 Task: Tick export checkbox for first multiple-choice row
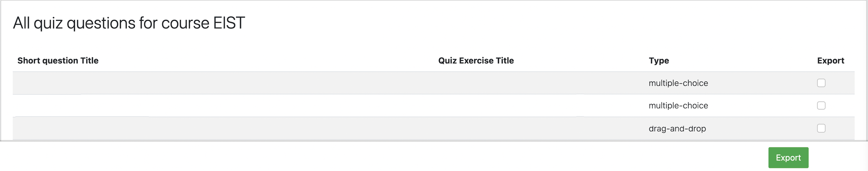[821, 83]
